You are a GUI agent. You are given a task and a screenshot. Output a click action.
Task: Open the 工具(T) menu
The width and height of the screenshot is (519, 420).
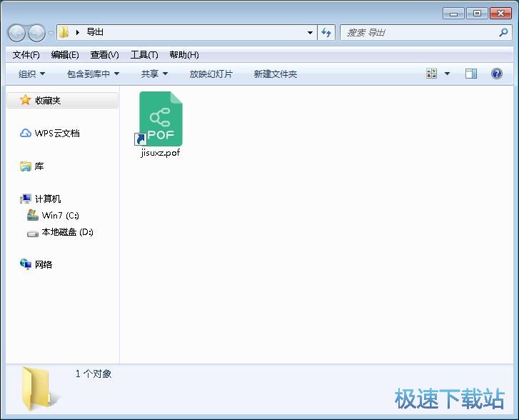[144, 55]
